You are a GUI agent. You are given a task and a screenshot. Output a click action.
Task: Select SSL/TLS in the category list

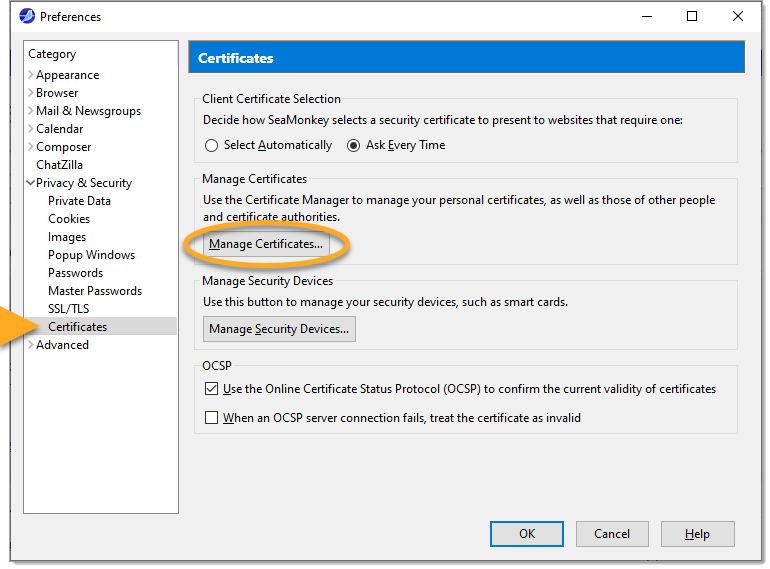pyautogui.click(x=68, y=309)
